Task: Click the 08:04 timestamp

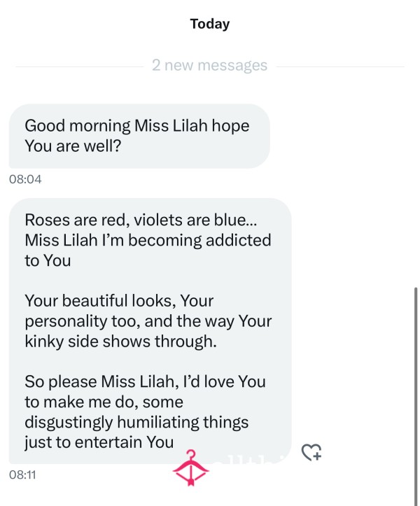Action: pos(25,179)
